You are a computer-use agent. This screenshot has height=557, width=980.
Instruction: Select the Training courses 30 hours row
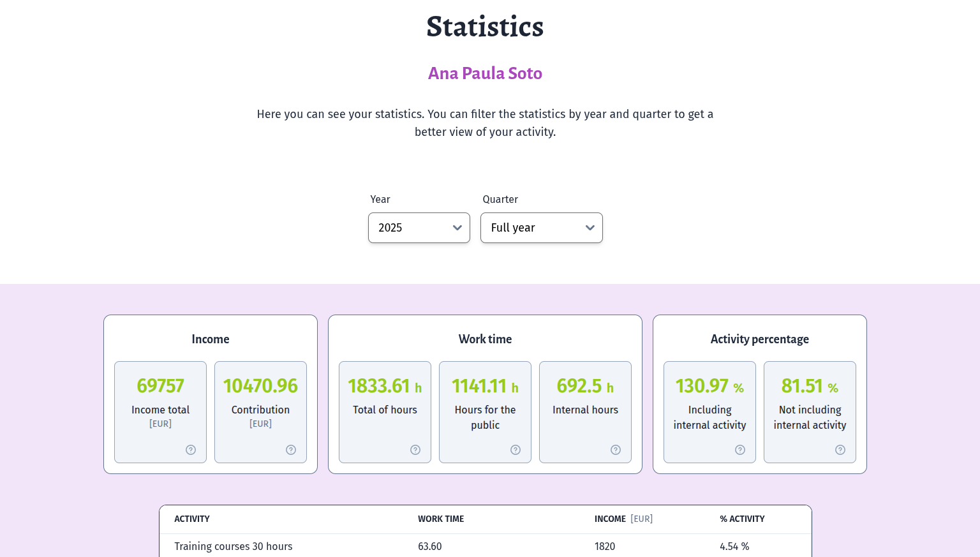[234, 546]
